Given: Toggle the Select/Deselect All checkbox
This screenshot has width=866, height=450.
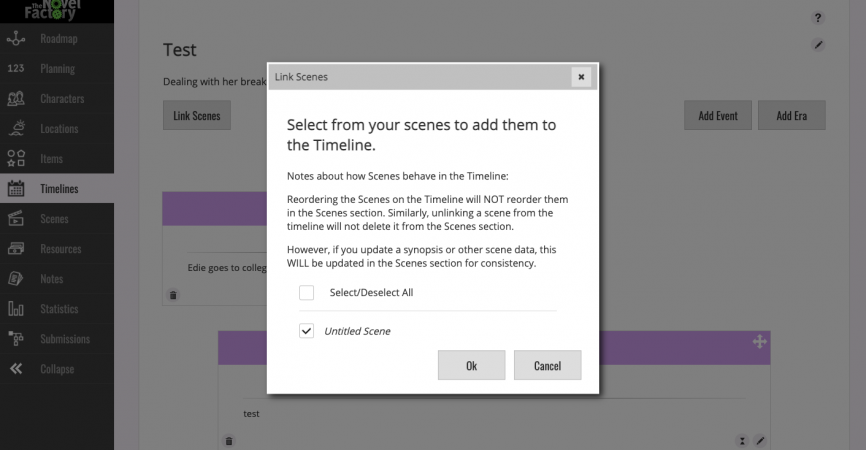Looking at the screenshot, I should click(x=307, y=293).
